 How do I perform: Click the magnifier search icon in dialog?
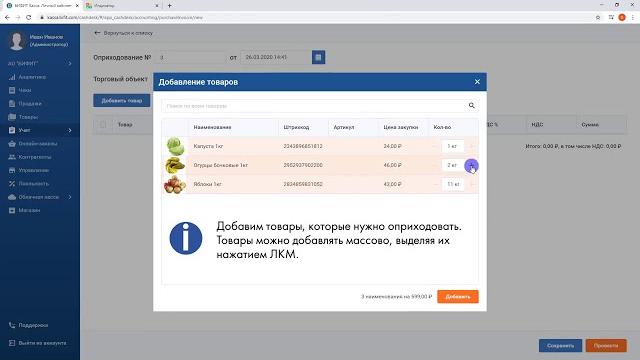[x=471, y=106]
